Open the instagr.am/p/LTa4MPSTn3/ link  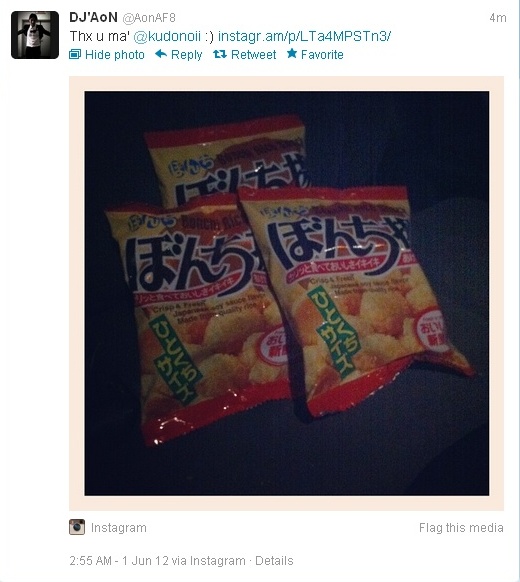click(x=304, y=36)
